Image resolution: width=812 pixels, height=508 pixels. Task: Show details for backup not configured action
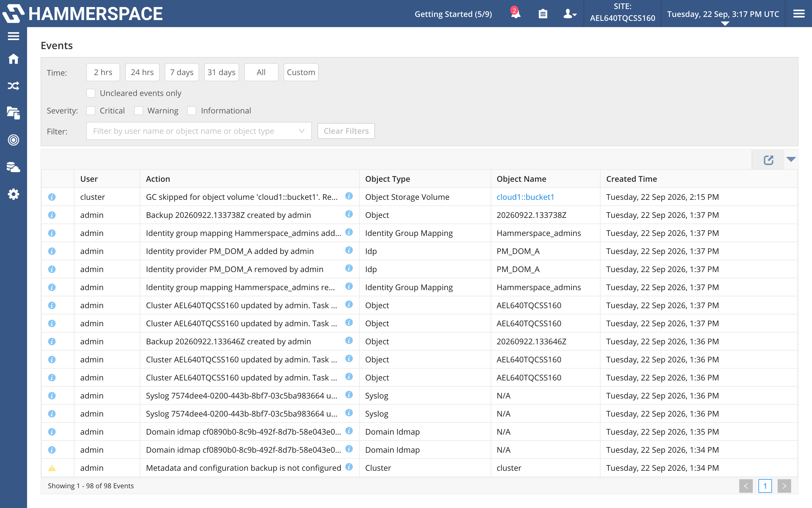point(349,467)
